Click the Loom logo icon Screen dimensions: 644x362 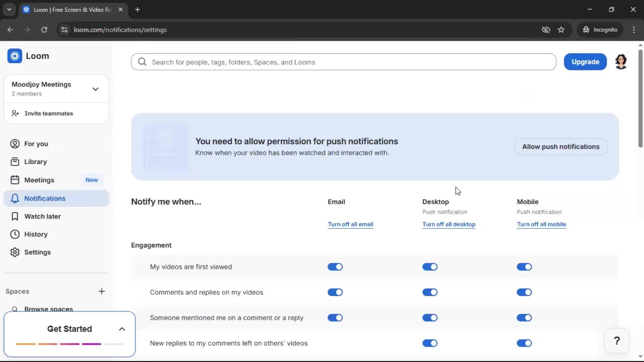(x=15, y=56)
